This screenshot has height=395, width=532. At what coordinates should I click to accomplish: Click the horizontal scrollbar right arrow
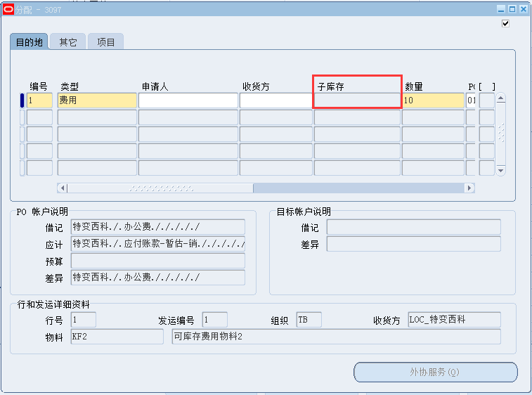click(x=469, y=188)
